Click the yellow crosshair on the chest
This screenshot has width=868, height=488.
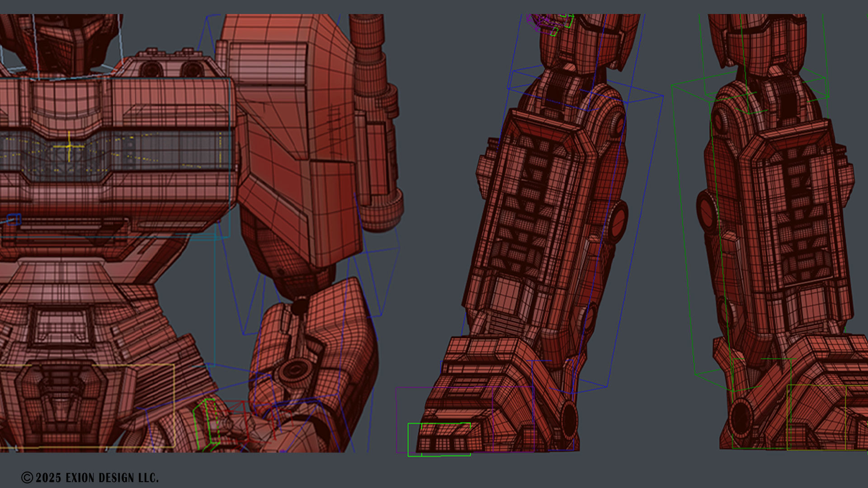[x=69, y=146]
